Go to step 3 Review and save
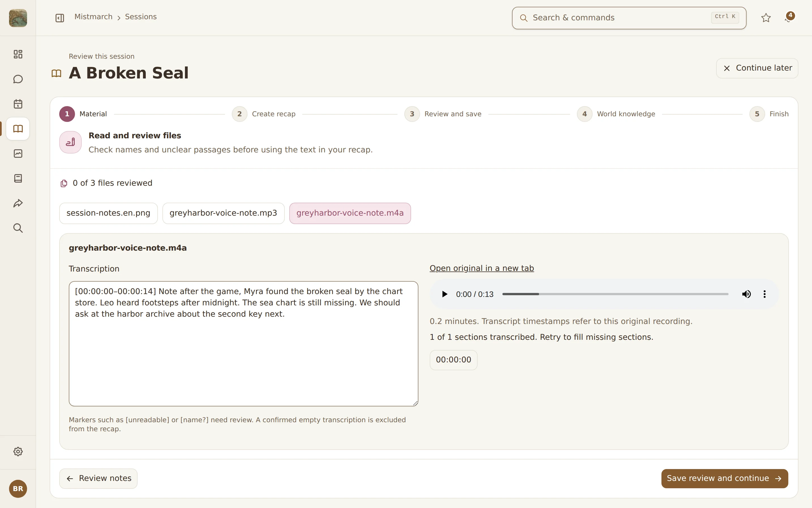Screen dimensions: 812x508 (443, 114)
